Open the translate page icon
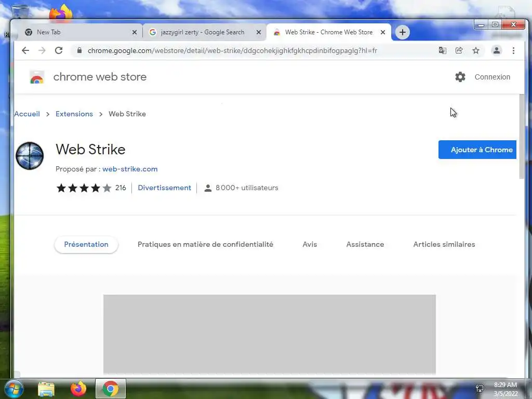Screen dimensions: 532x399 click(443, 50)
